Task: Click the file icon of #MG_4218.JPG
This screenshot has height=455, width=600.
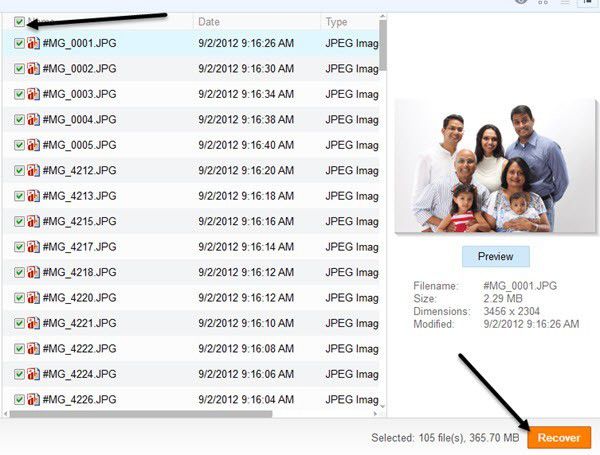Action: tap(33, 272)
